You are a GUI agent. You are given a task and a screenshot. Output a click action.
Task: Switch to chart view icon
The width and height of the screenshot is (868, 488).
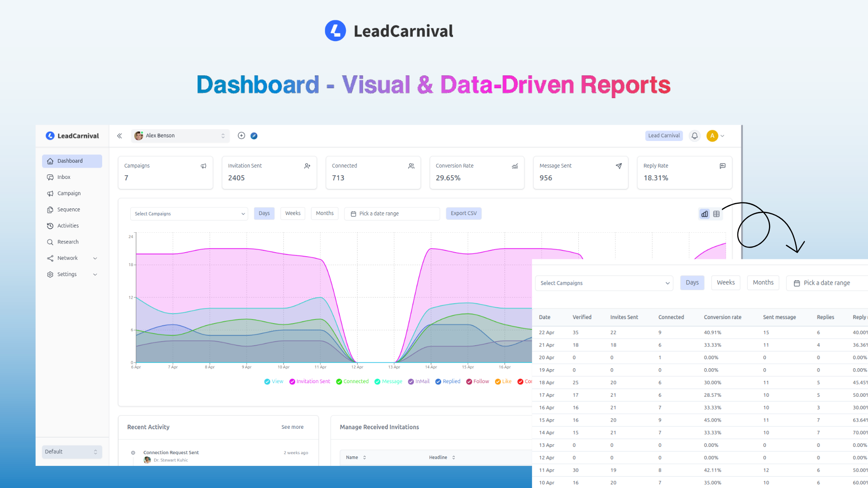tap(704, 214)
